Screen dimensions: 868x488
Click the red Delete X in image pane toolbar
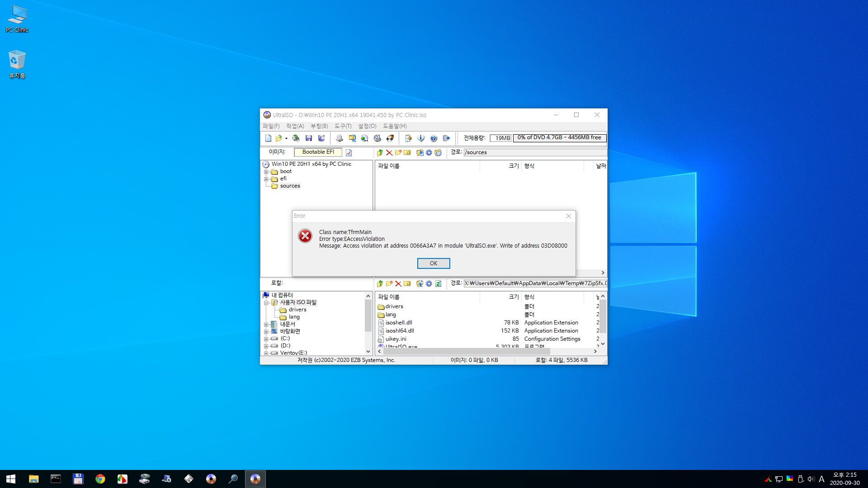tap(389, 153)
